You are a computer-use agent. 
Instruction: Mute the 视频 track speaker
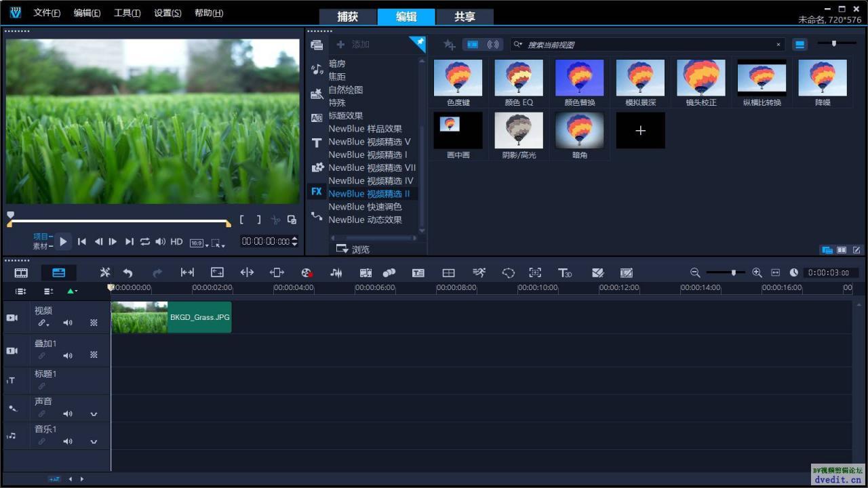pyautogui.click(x=68, y=323)
